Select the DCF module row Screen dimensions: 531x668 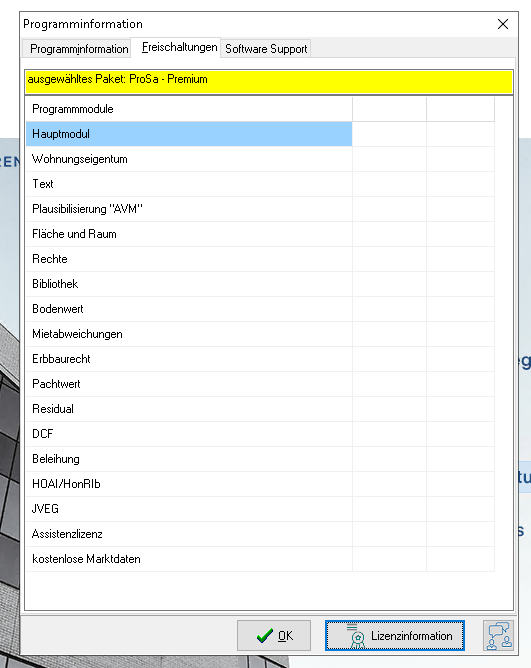coord(189,434)
